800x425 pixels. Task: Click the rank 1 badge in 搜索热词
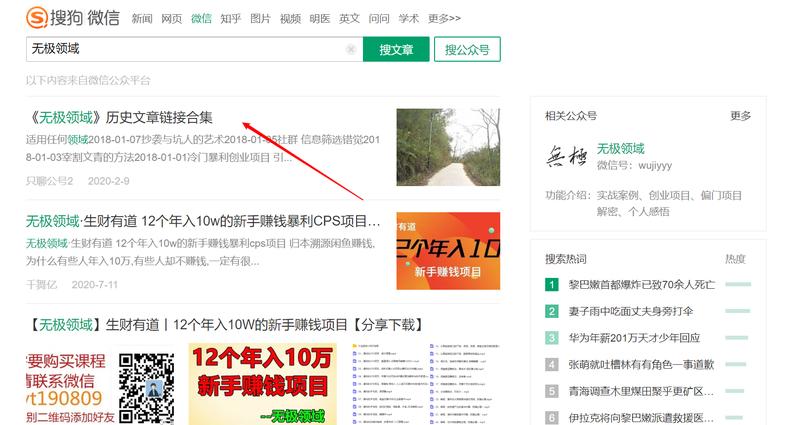(552, 284)
